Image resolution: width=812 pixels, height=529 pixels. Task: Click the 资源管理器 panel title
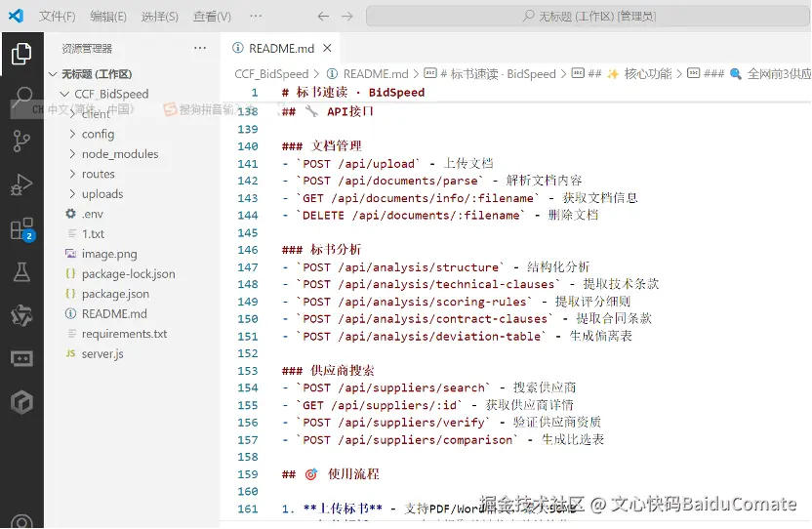(87, 48)
